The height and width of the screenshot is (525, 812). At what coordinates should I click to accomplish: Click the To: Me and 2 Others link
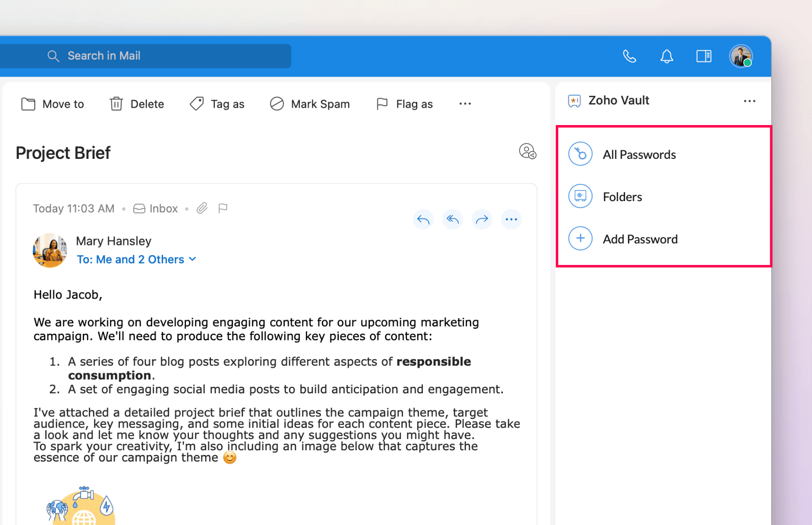(x=131, y=259)
